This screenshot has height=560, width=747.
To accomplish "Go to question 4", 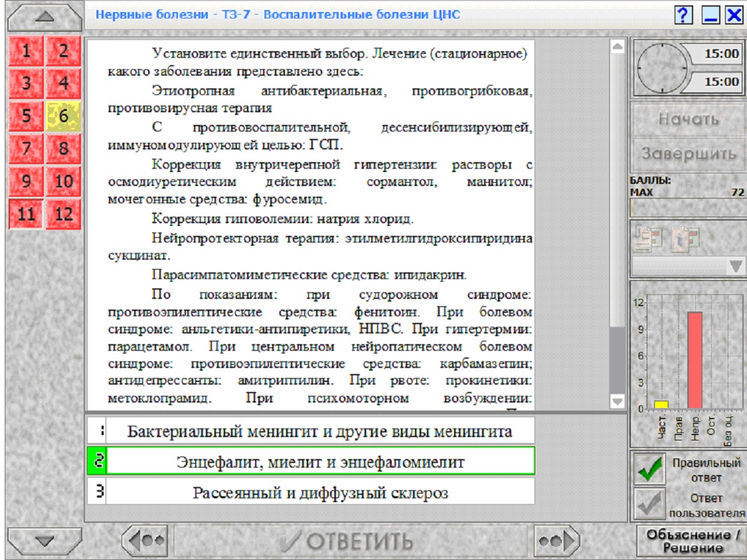I will (x=63, y=83).
